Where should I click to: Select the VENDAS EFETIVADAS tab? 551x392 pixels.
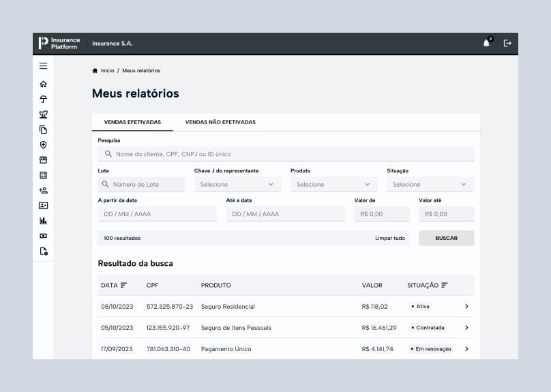coord(132,122)
